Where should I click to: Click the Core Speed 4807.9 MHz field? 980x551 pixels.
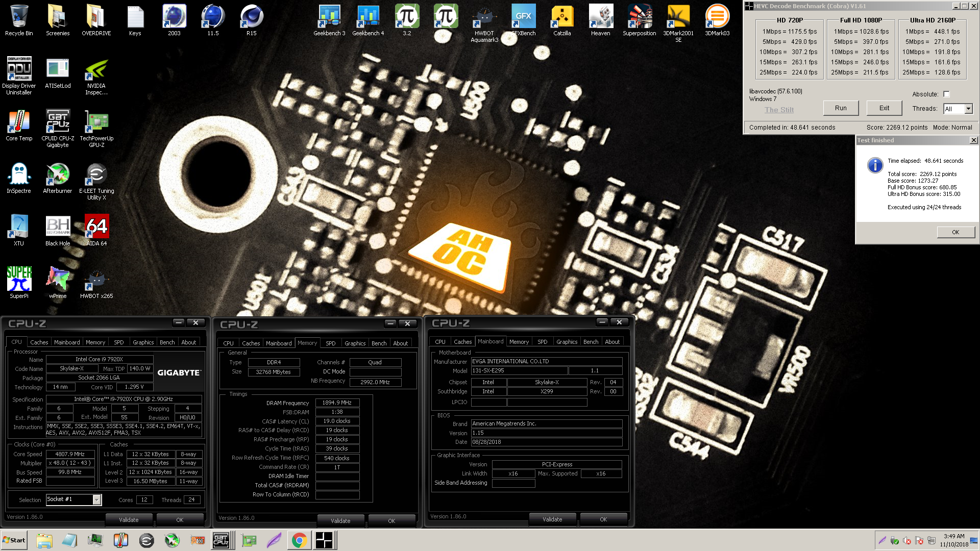pyautogui.click(x=70, y=454)
